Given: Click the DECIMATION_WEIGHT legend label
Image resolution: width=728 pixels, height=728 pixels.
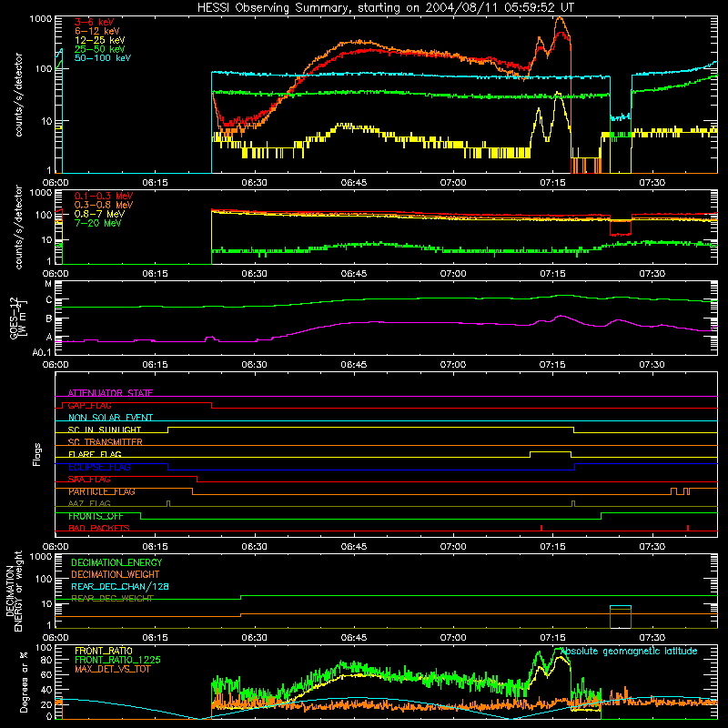Looking at the screenshot, I should click(x=116, y=574).
